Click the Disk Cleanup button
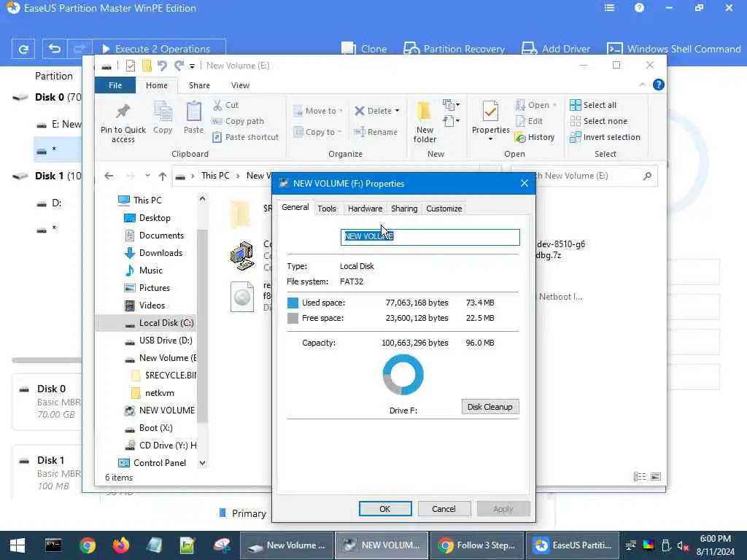This screenshot has height=560, width=747. coord(489,407)
